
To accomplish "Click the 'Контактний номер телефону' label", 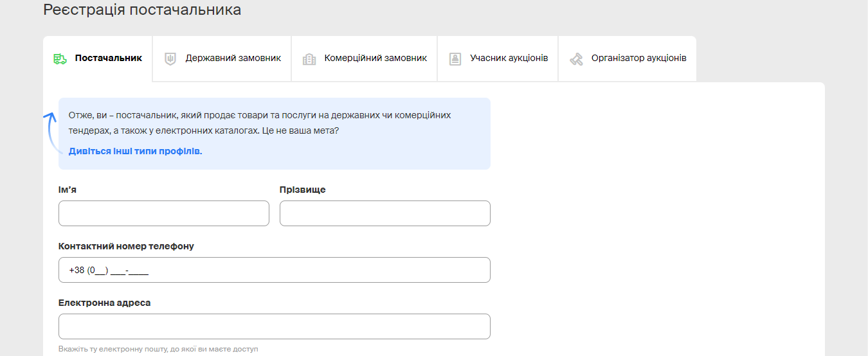I will coord(126,246).
